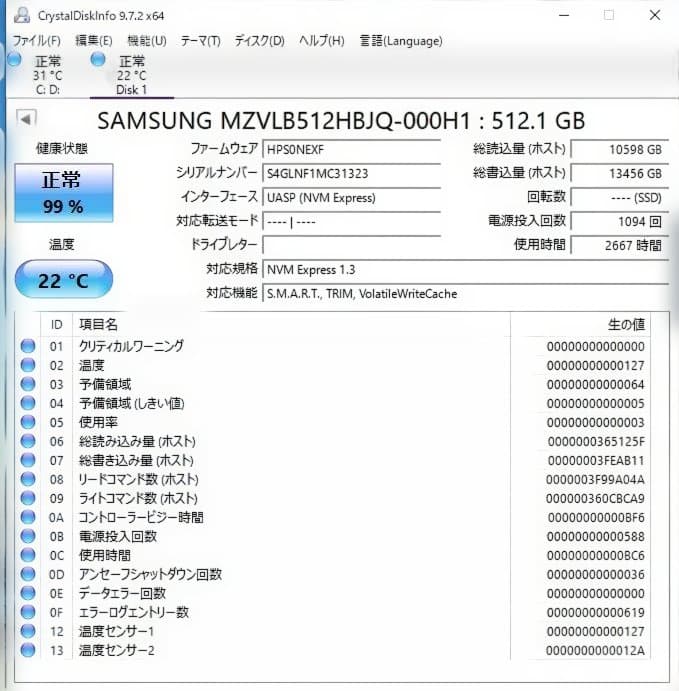This screenshot has width=679, height=691.
Task: Click raw value 0000000000BF6
Action: coord(596,517)
